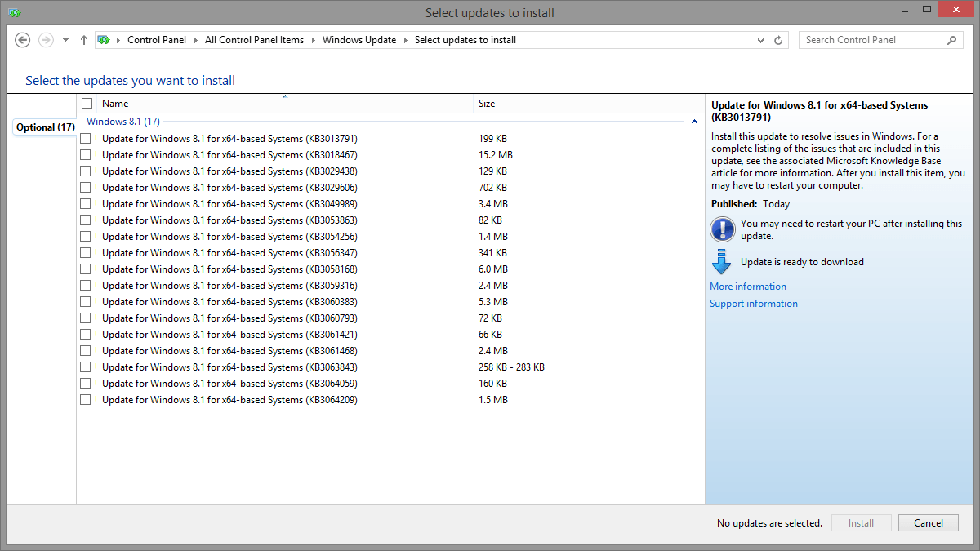Check the KB3029606 update checkbox
The image size is (980, 551).
tap(86, 188)
